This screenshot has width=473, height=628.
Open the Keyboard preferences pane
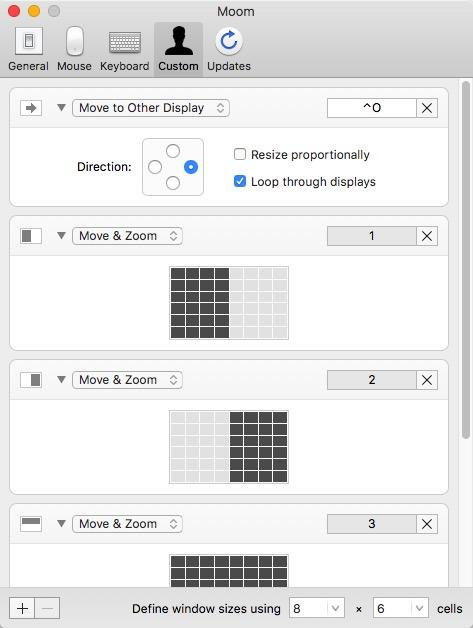pos(125,49)
